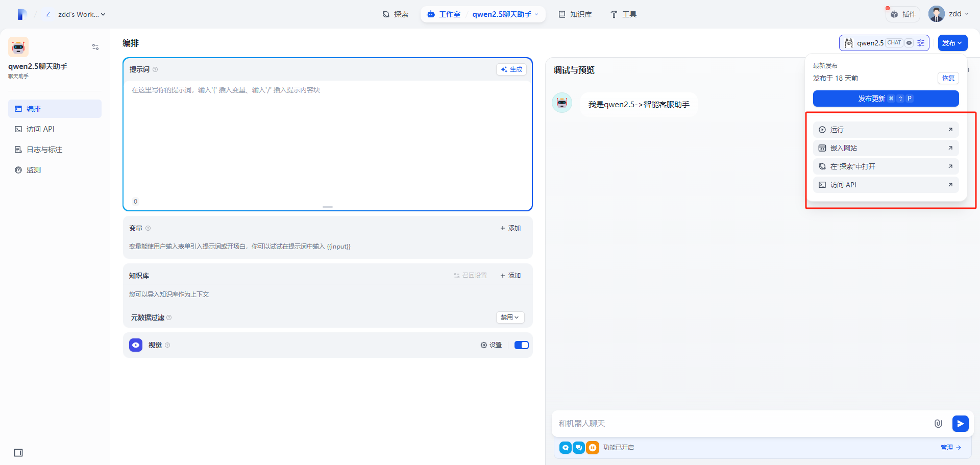This screenshot has height=465, width=980.
Task: Click the 和机器人聊天 chat input field
Action: (x=715, y=423)
